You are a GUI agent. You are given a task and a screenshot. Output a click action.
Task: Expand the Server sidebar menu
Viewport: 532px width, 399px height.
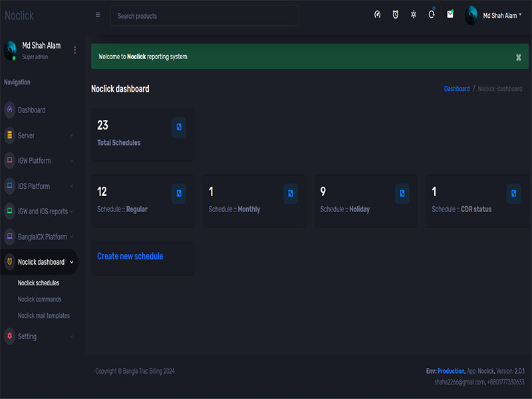point(39,136)
